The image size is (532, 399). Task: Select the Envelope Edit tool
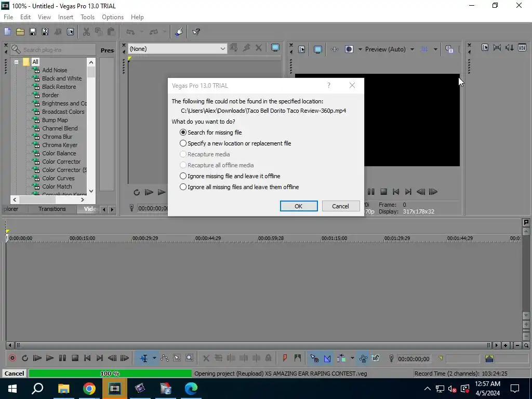coord(165,358)
